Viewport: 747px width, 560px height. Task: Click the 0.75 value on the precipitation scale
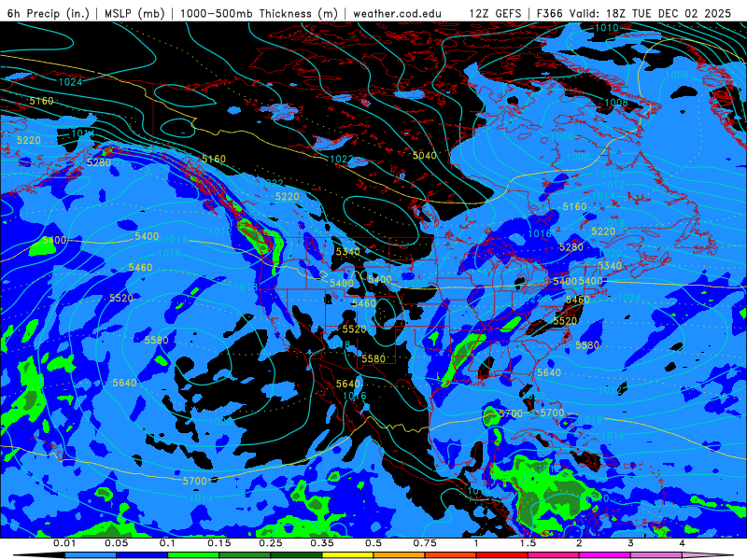[425, 543]
